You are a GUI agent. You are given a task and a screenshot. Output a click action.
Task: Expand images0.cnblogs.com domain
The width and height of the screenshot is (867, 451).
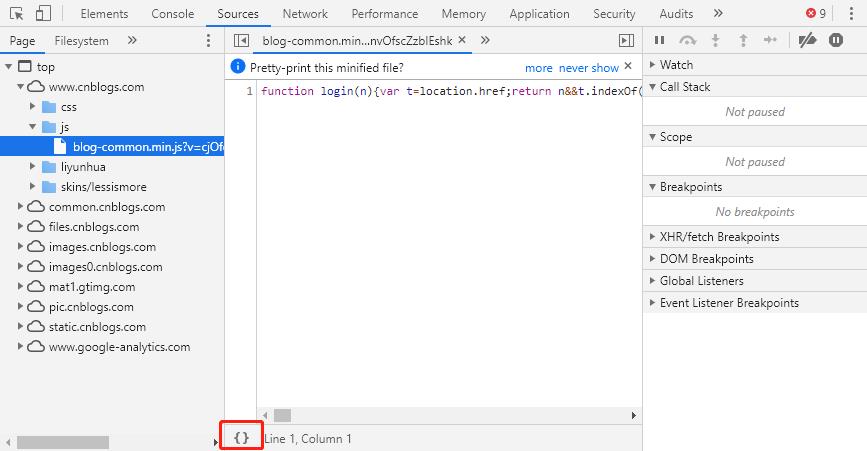click(x=20, y=266)
